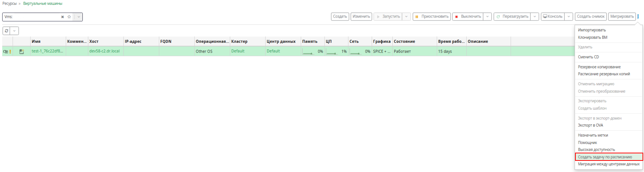Screen dimensions: 644x172
Task: Click Выключить to shut down the VM
Action: (x=468, y=16)
